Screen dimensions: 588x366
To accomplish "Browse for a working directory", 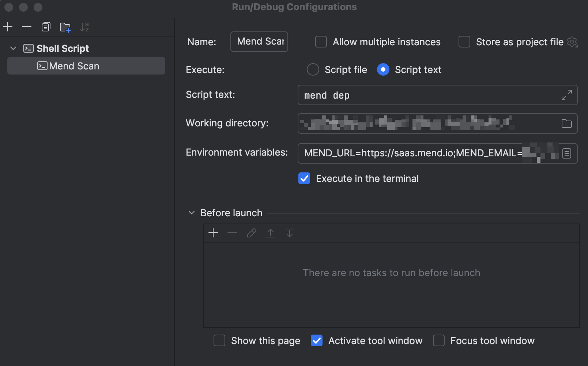I will pyautogui.click(x=566, y=123).
